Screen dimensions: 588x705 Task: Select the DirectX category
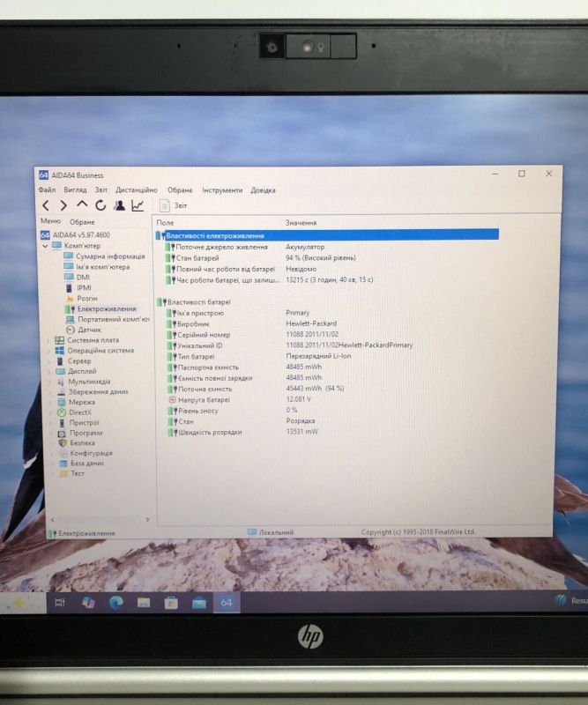pos(74,412)
